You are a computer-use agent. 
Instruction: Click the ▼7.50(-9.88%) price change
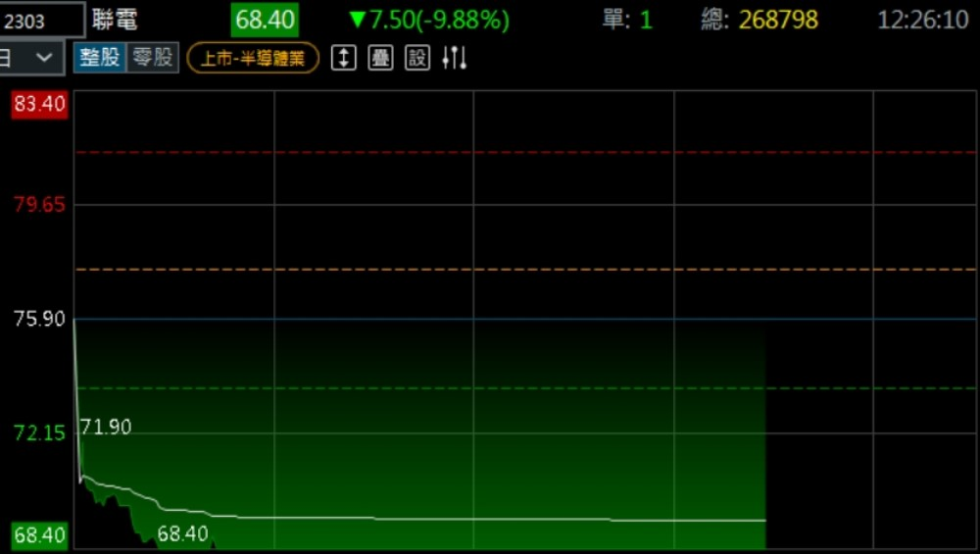pos(429,20)
